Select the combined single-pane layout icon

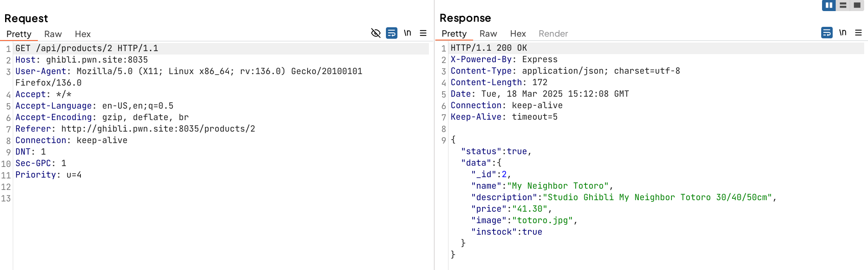tap(857, 5)
